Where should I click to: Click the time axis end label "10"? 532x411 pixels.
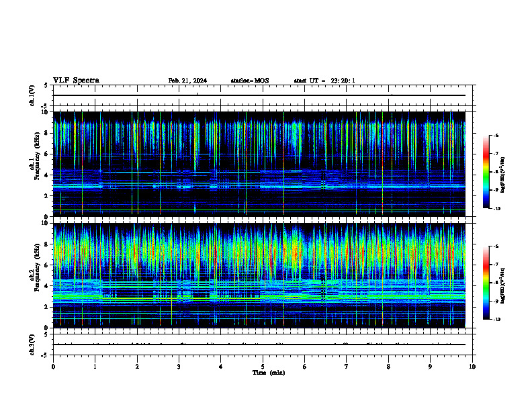[x=472, y=367]
